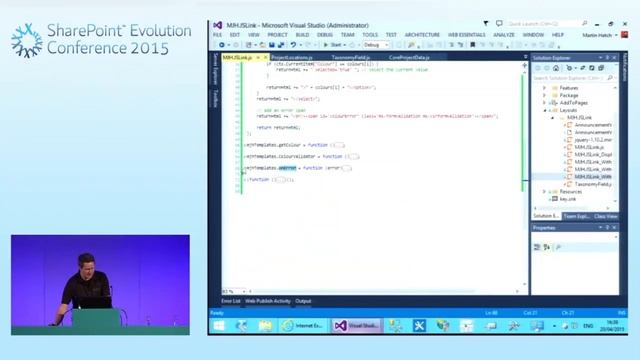The image size is (640, 360).
Task: Switch to the TaxonomyField.js tab
Action: click(x=351, y=58)
